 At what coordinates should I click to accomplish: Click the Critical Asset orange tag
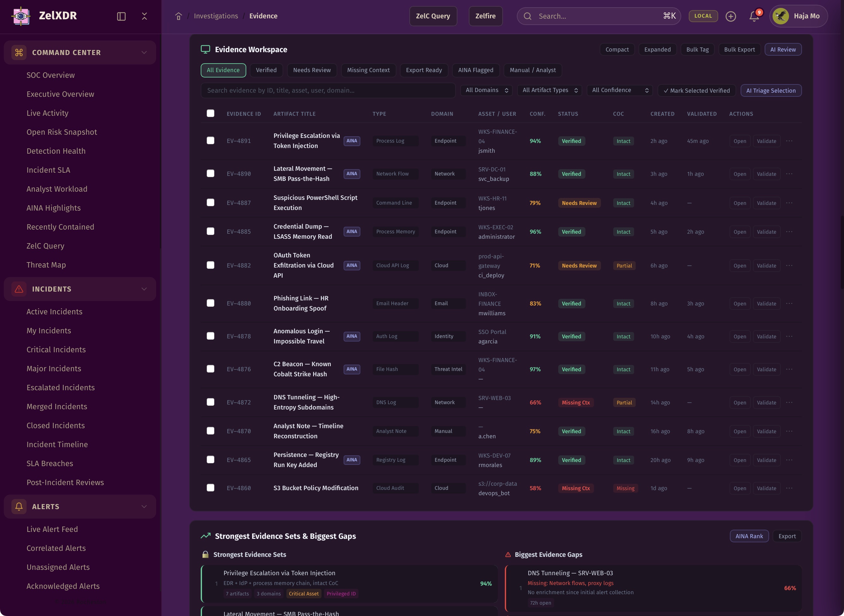coord(303,594)
